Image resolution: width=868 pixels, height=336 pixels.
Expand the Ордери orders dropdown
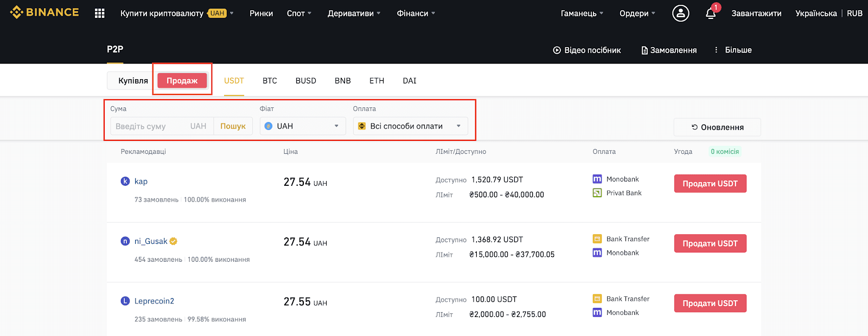tap(637, 13)
